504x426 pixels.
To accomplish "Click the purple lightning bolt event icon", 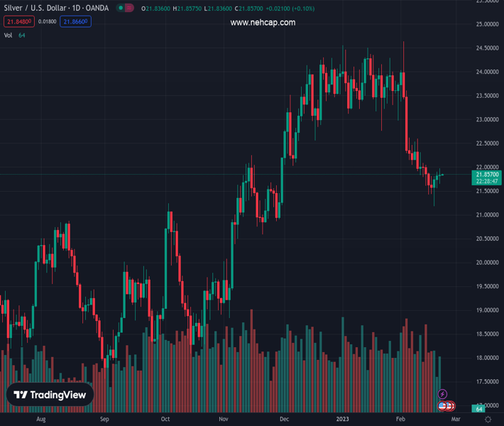I will 443,394.
